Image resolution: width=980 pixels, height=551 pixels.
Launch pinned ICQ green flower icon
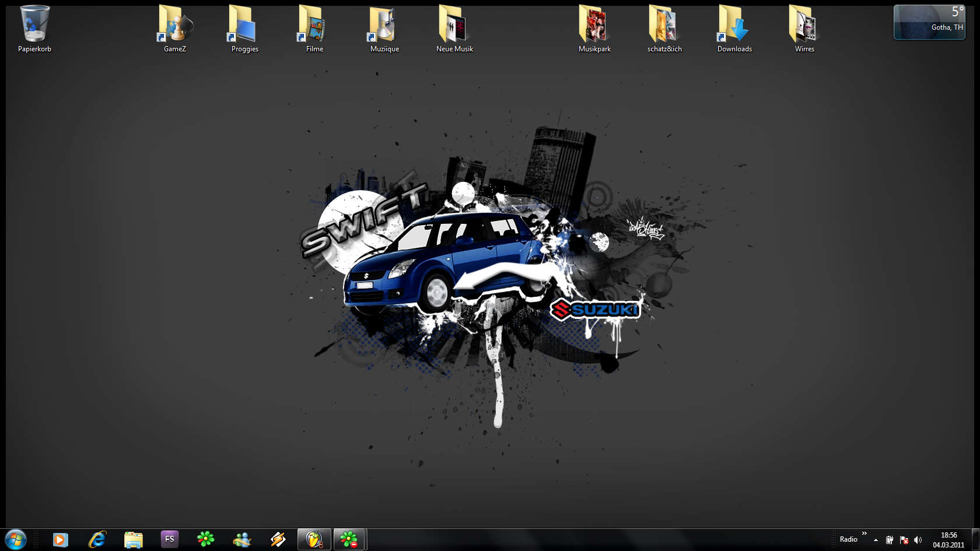click(205, 540)
